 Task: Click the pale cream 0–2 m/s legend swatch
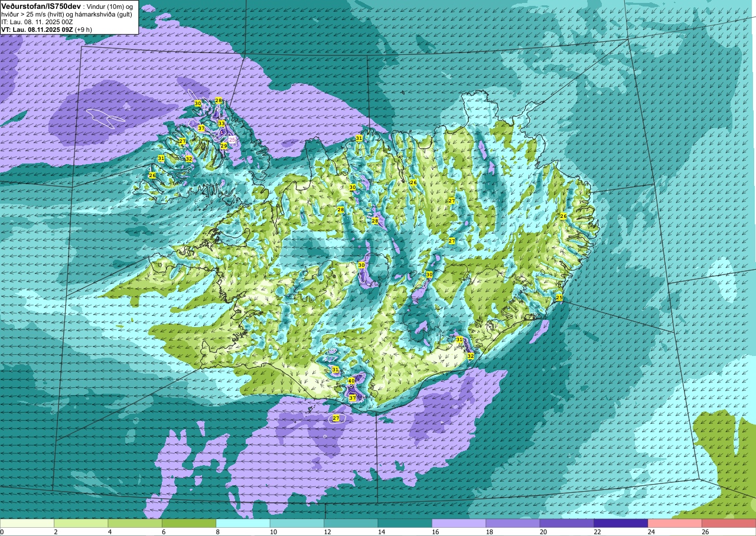tap(27, 523)
